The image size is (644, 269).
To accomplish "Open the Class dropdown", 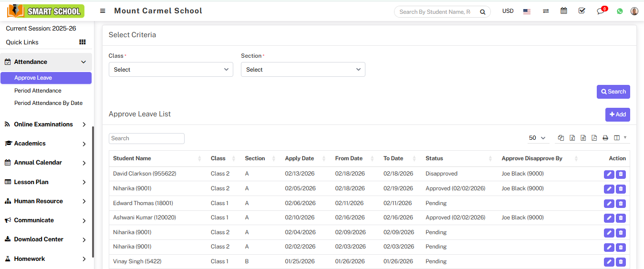I will click(x=171, y=70).
